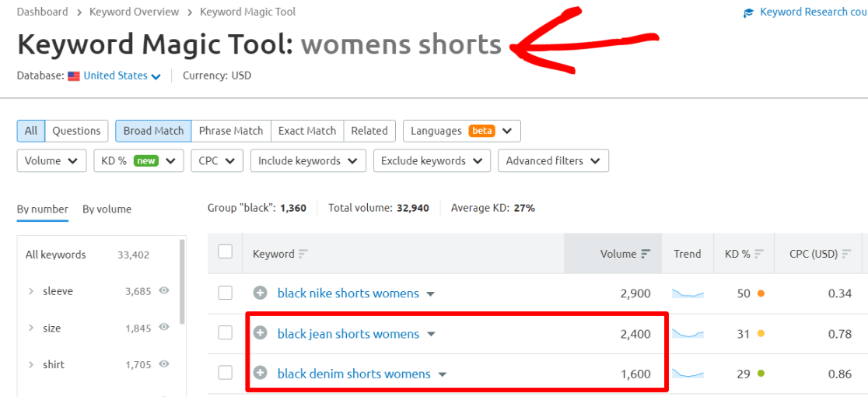
Task: Check the select-all checkbox in table header
Action: [225, 252]
